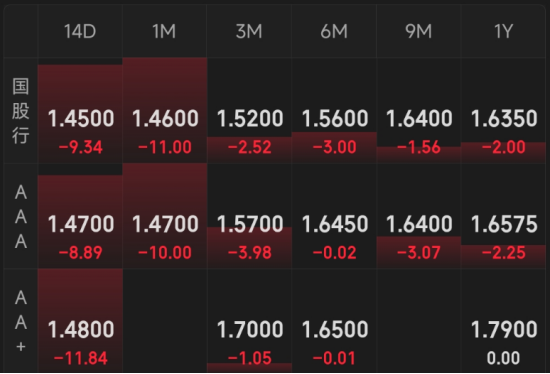
Task: Click the AAA row label
Action: coord(21,216)
